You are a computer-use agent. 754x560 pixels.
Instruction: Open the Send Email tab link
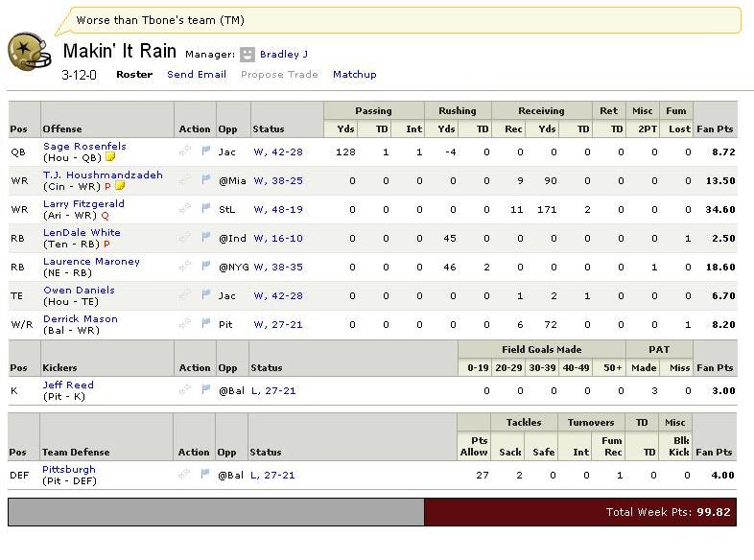point(197,75)
